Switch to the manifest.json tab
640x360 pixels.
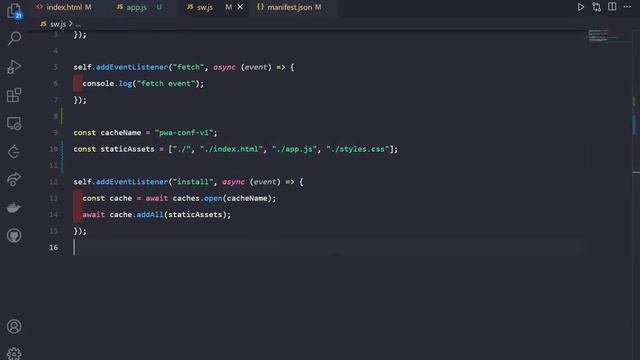(289, 7)
